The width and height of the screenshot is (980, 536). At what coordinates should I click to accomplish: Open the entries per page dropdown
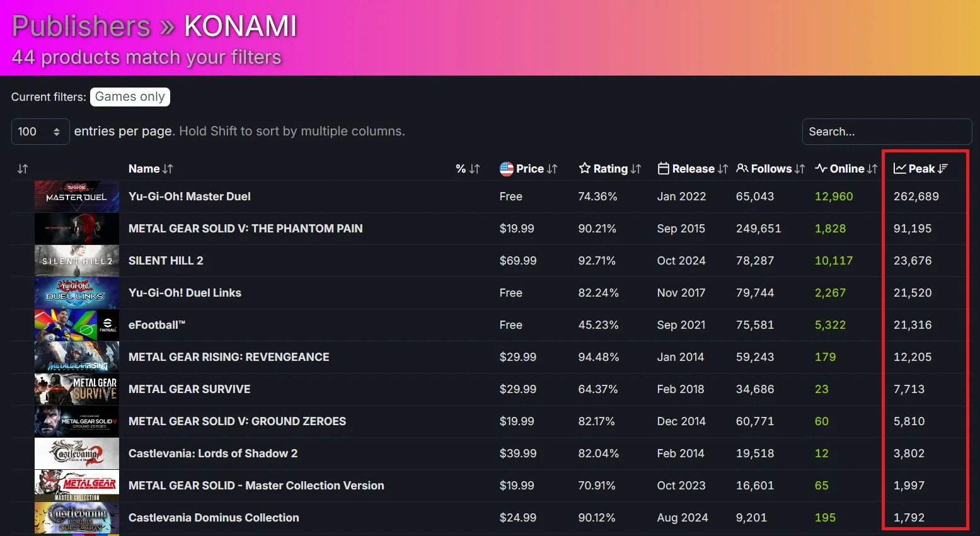pyautogui.click(x=40, y=132)
